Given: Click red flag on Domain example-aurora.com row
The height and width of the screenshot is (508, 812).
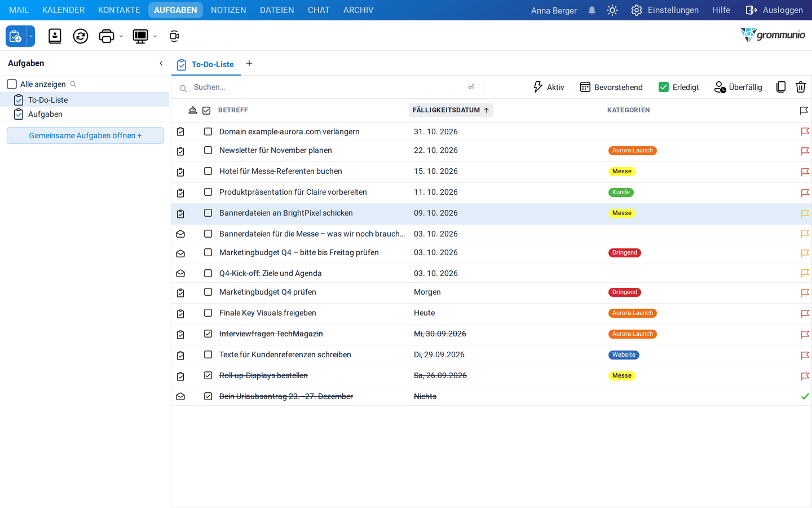Looking at the screenshot, I should (805, 132).
